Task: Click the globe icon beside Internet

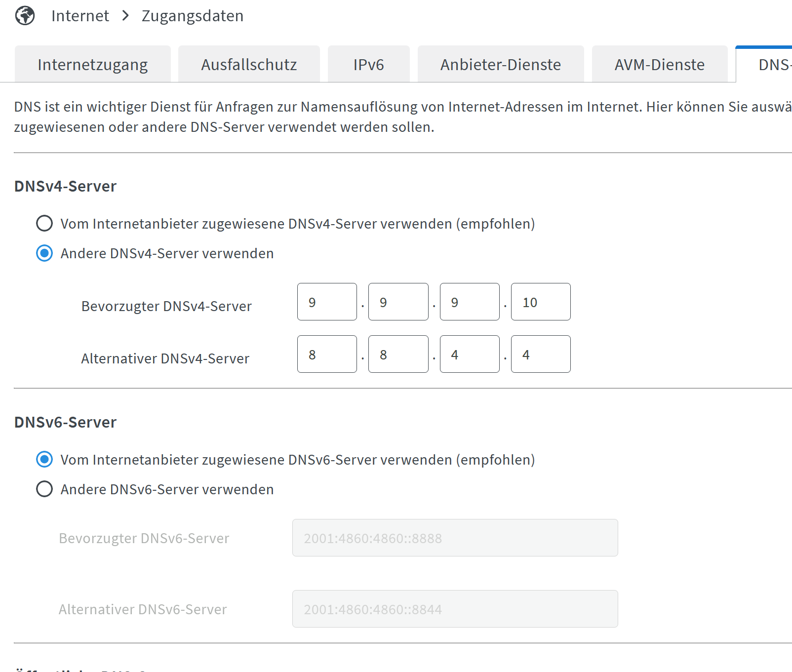Action: click(25, 16)
